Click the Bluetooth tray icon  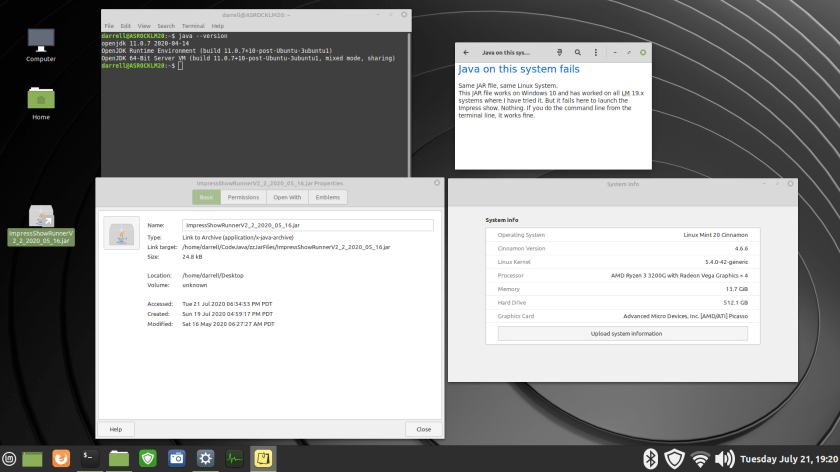pos(648,459)
